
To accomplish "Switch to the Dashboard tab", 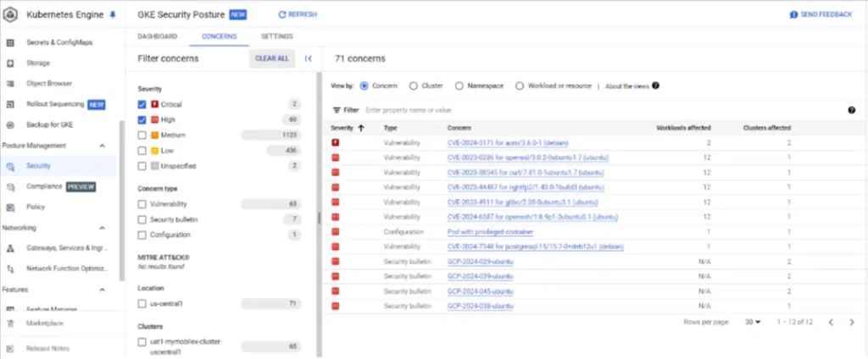I will (x=157, y=36).
